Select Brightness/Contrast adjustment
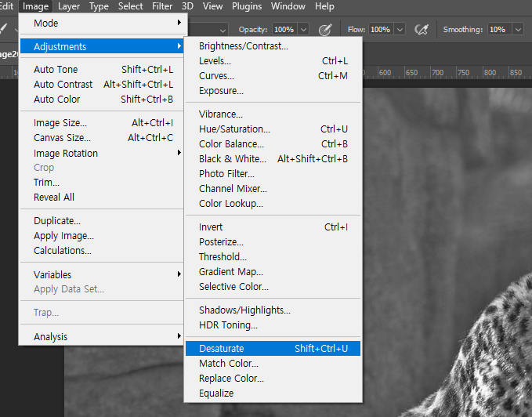 (273, 45)
